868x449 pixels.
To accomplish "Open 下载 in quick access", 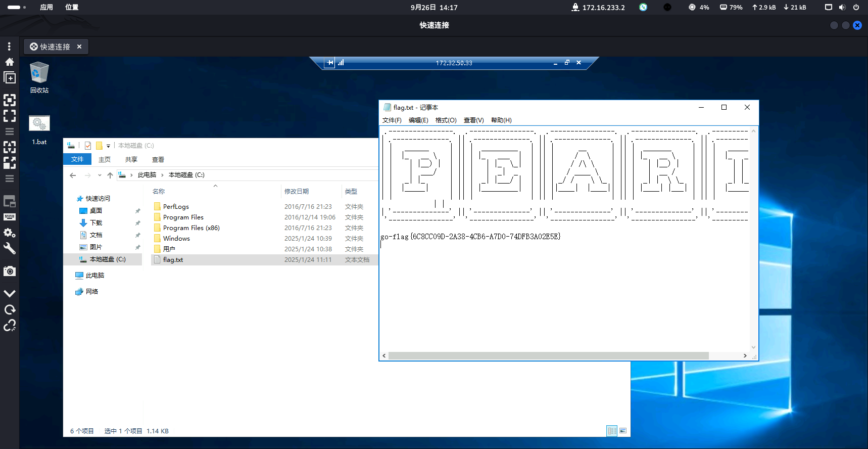I will [96, 223].
